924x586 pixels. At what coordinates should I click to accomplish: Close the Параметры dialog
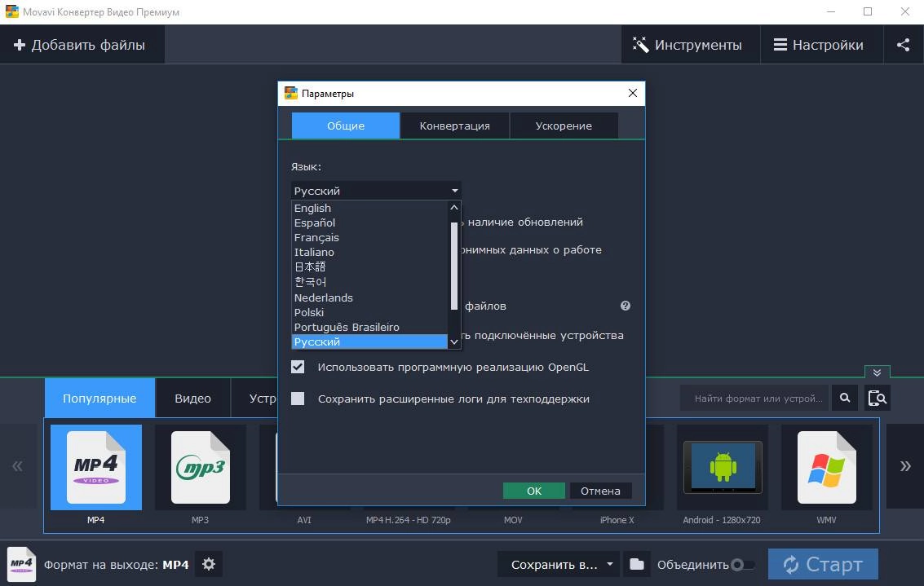(632, 93)
